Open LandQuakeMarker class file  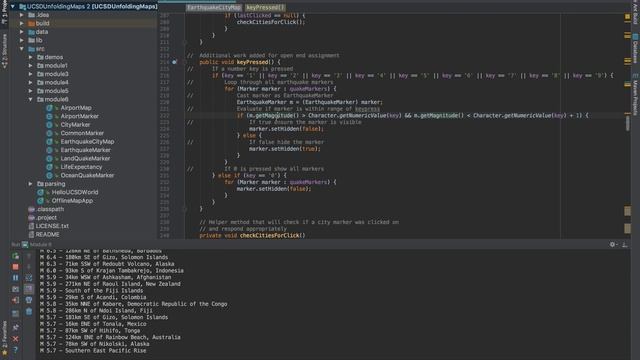[85, 158]
